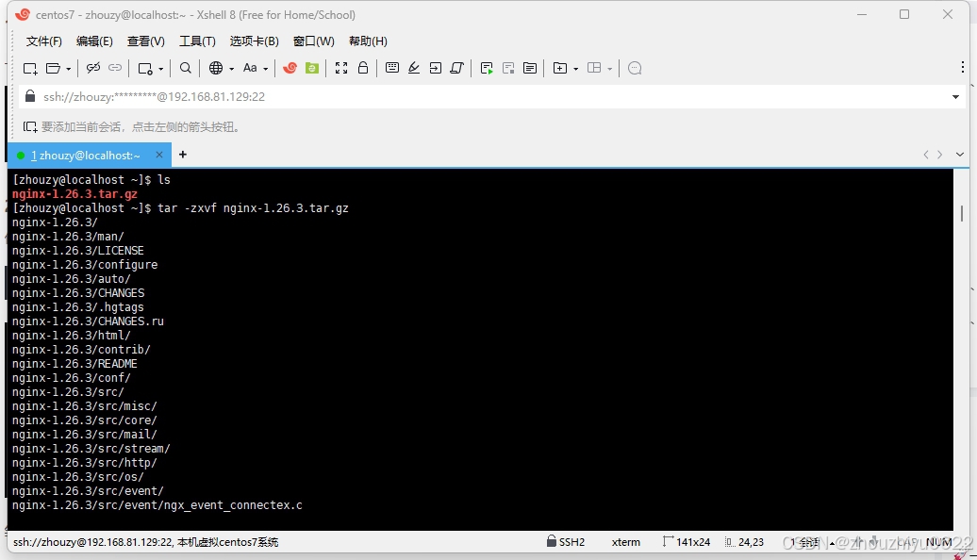
Task: Open the toolbar overflow three-dot menu
Action: coord(963,67)
